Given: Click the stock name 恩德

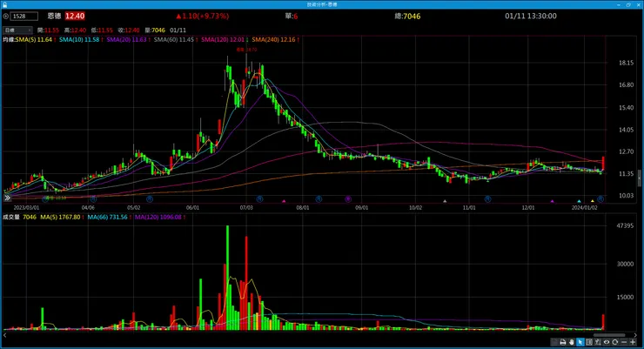Looking at the screenshot, I should tap(54, 16).
